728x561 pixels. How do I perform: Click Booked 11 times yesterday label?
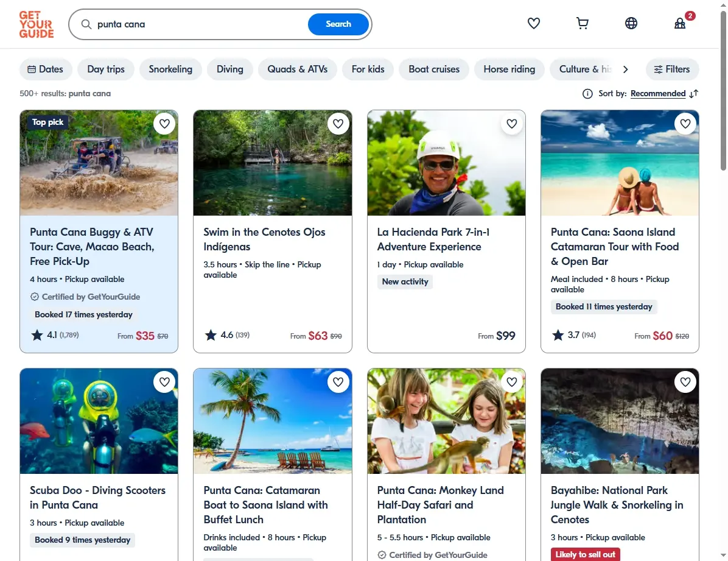[x=604, y=307]
